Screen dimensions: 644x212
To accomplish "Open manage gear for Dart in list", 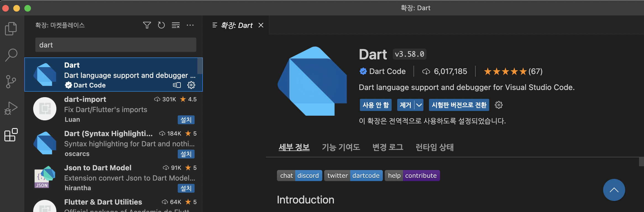I will [191, 85].
